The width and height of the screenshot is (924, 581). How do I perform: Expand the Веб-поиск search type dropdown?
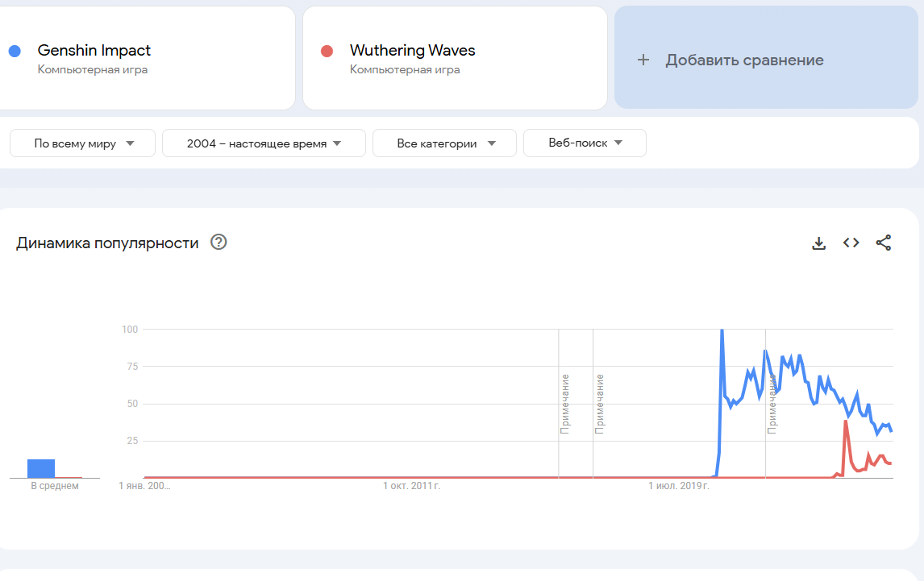585,143
